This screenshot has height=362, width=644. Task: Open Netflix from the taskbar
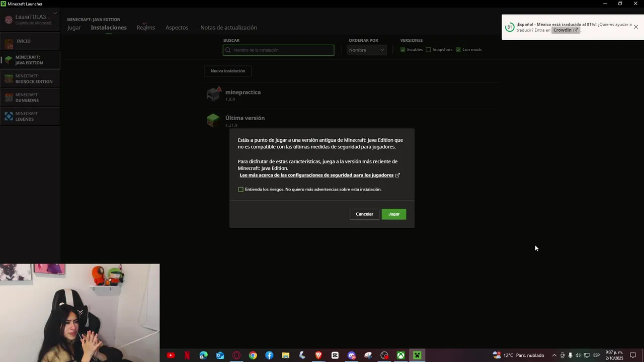(x=187, y=355)
